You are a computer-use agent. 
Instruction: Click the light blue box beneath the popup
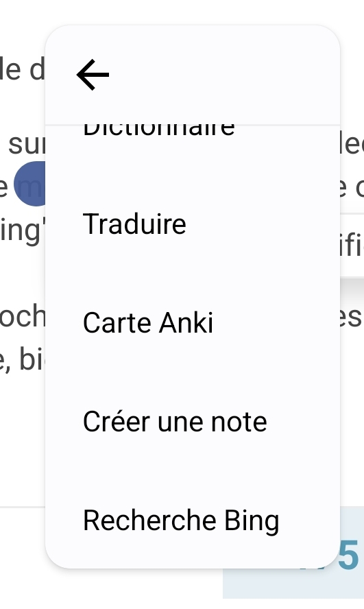[x=293, y=582]
